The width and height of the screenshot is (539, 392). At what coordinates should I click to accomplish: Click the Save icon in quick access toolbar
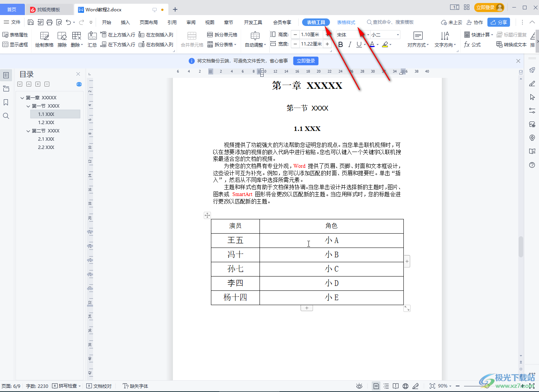point(31,22)
